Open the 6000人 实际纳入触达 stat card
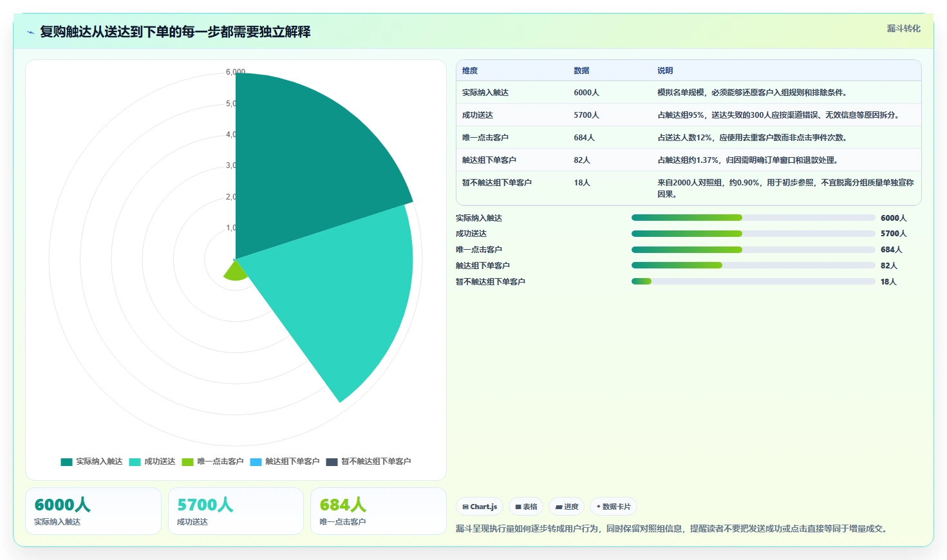947x560 pixels. coord(93,511)
